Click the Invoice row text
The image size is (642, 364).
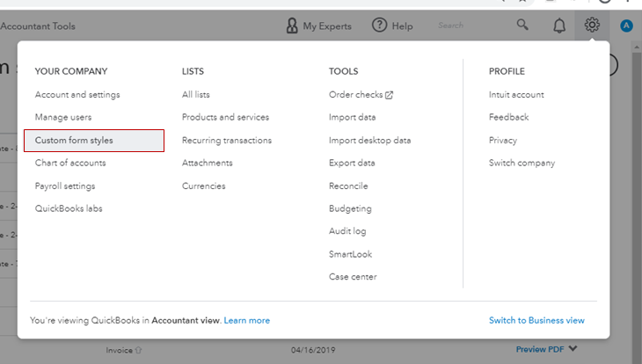click(119, 350)
